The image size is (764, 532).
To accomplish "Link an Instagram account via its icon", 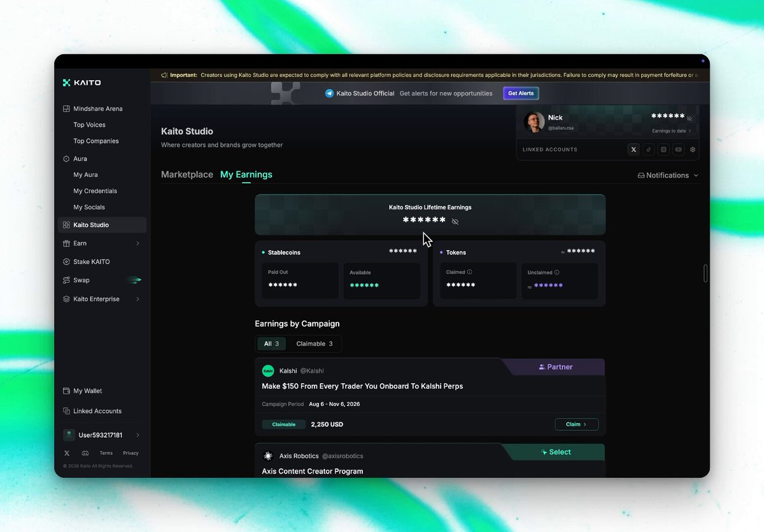I will [x=663, y=150].
